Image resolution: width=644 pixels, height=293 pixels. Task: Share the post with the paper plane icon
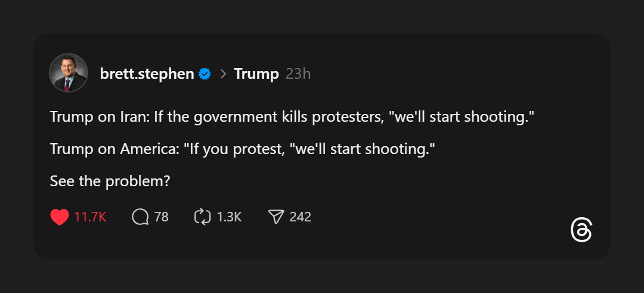point(275,217)
